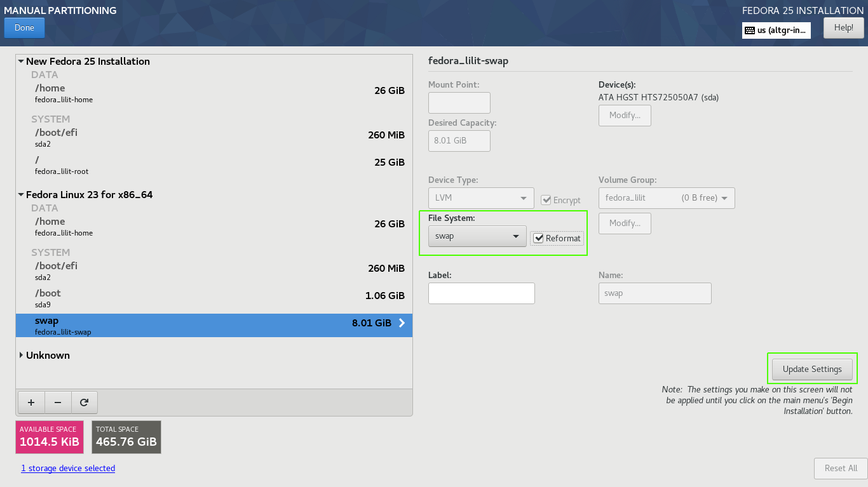This screenshot has width=868, height=487.
Task: Collapse the New Fedora 25 Installation section
Action: tap(21, 62)
